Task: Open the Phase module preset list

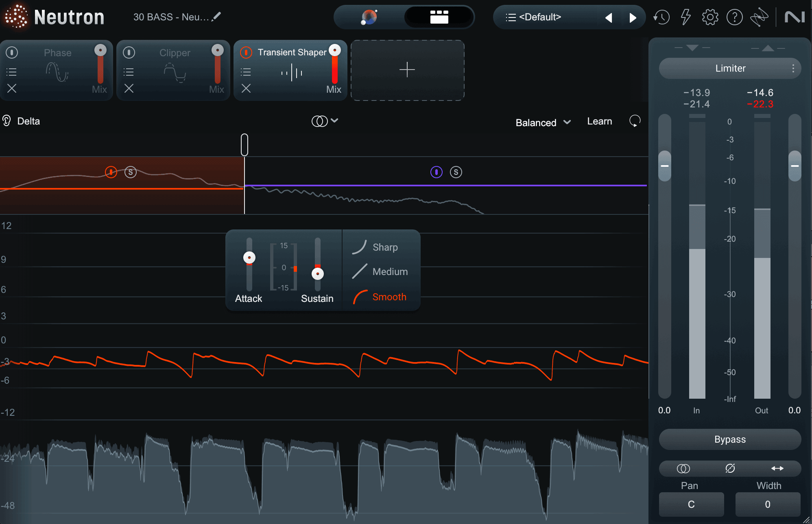Action: point(12,72)
